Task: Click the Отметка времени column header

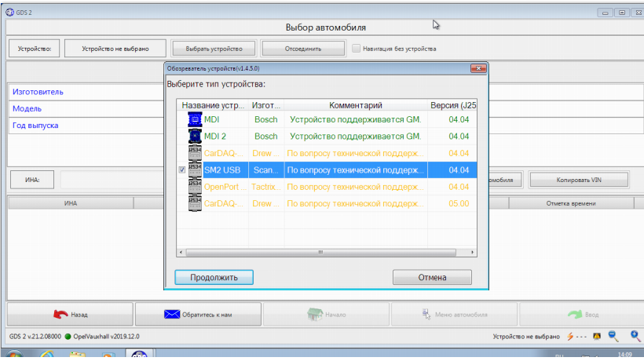Action: (x=571, y=203)
